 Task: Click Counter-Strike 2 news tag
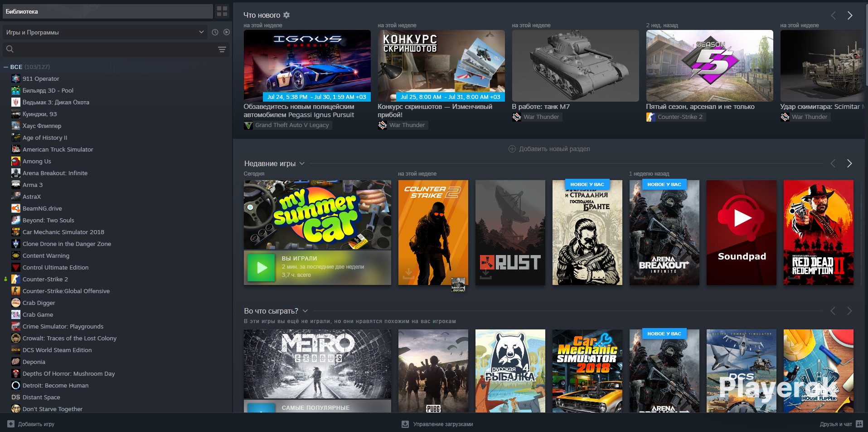pos(676,117)
